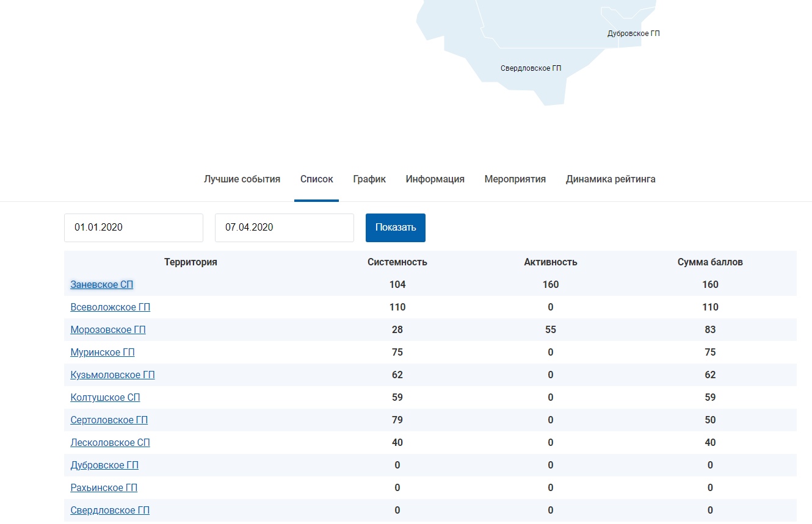Click the Показать button

[x=396, y=228]
